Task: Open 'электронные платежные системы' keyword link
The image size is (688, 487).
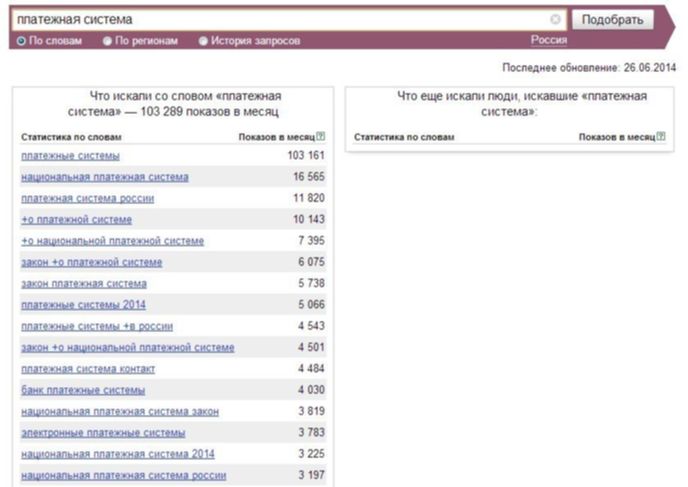Action: click(103, 433)
